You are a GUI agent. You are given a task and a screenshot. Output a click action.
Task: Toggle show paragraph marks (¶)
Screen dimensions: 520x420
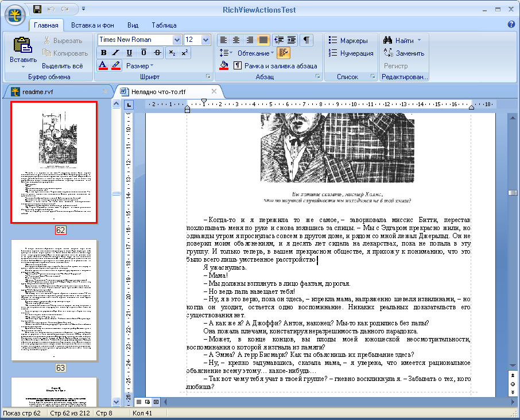[307, 40]
